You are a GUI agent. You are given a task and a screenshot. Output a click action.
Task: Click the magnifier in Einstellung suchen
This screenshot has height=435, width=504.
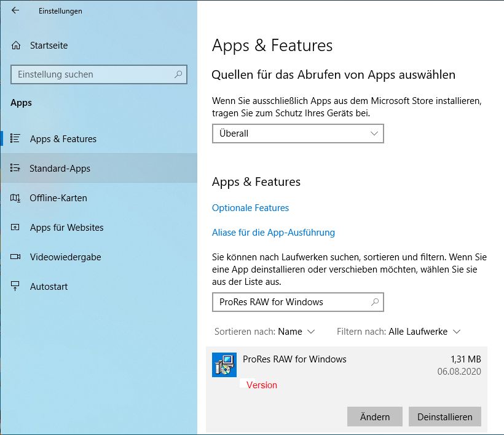178,74
